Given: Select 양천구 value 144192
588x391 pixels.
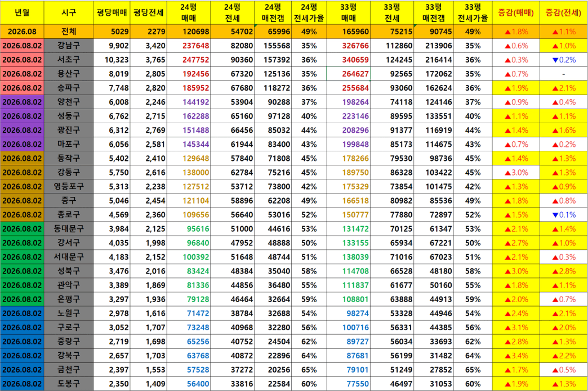Looking at the screenshot, I should tap(189, 102).
